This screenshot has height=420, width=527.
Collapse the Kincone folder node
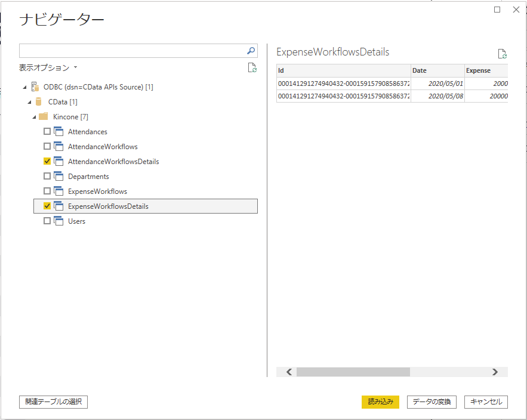tap(34, 117)
